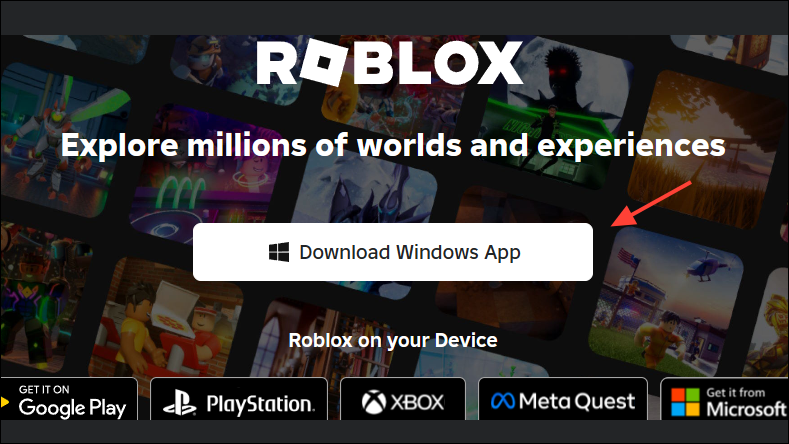Click the ROBLOX logo at top
This screenshot has height=444, width=789.
pos(390,62)
